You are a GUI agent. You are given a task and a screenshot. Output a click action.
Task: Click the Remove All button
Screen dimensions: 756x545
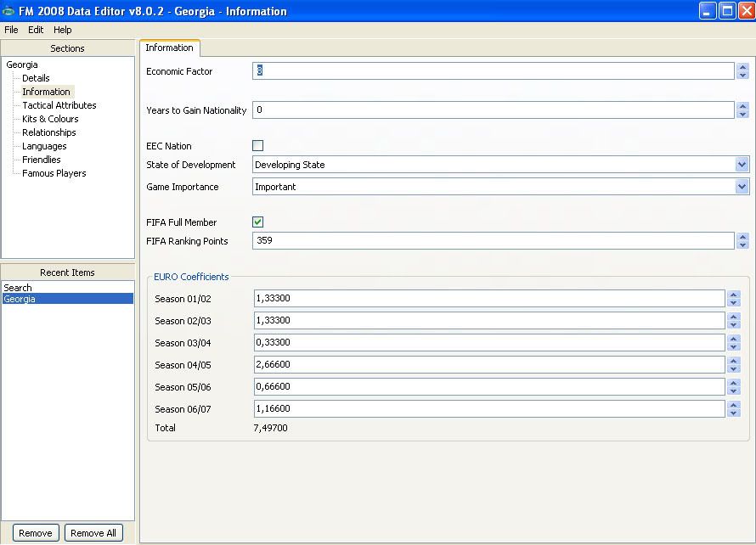point(93,533)
